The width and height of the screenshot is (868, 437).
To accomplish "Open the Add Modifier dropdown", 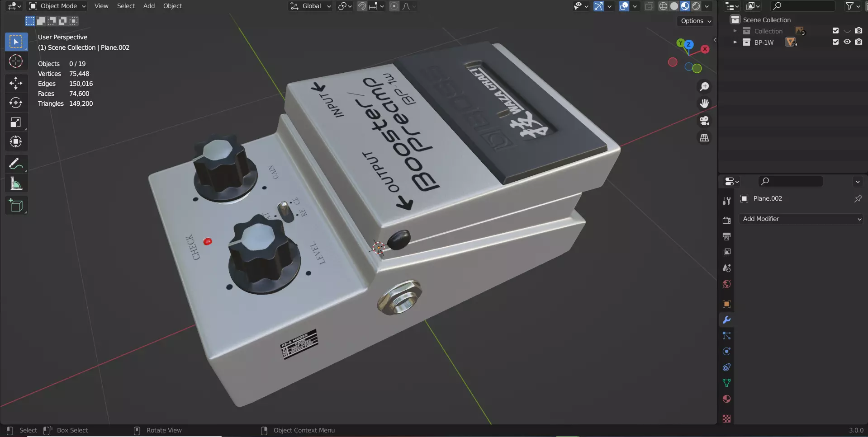I will tap(802, 219).
